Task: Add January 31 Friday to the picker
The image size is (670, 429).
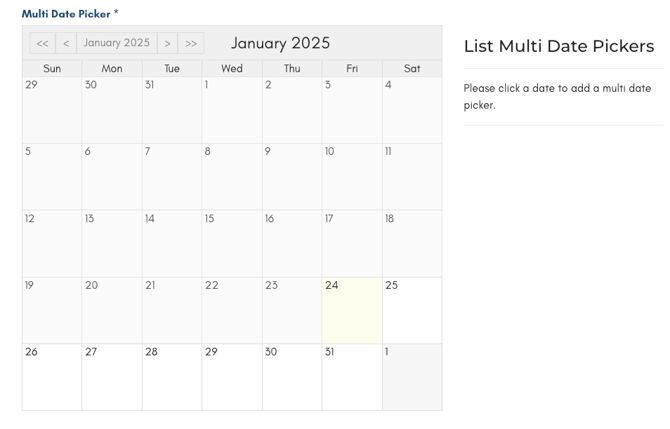Action: point(352,377)
